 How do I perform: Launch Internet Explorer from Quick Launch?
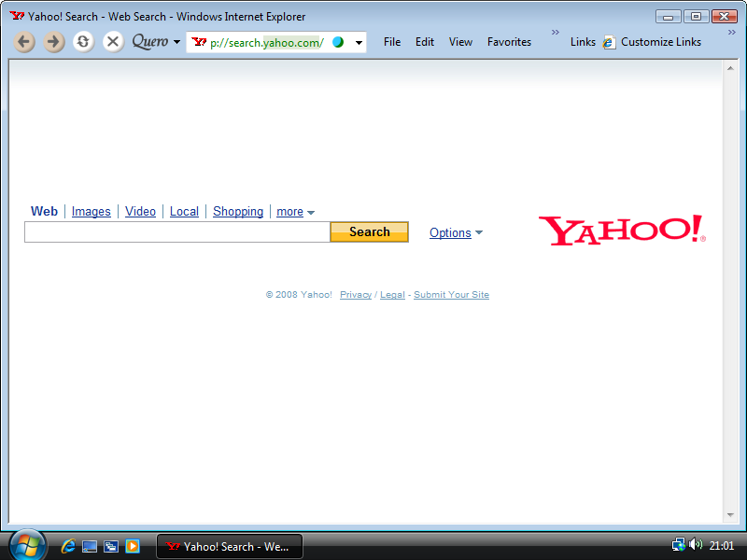pyautogui.click(x=68, y=546)
